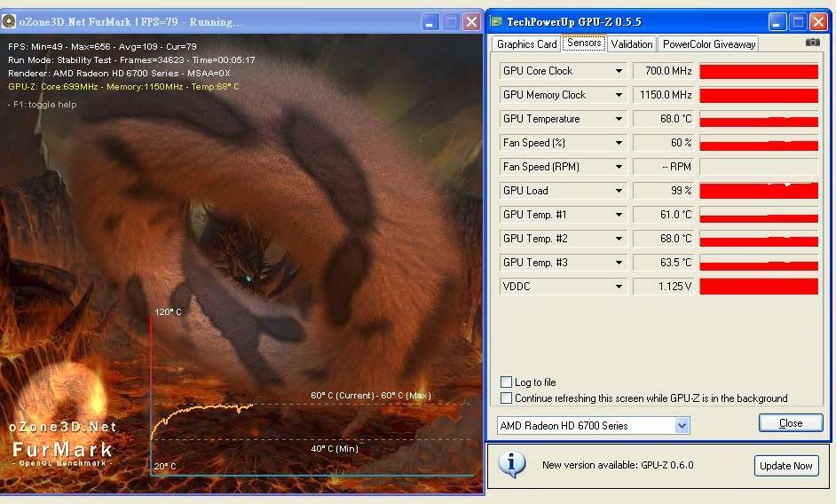Click the GPU-Z title bar chip icon
The height and width of the screenshot is (504, 836).
(496, 21)
